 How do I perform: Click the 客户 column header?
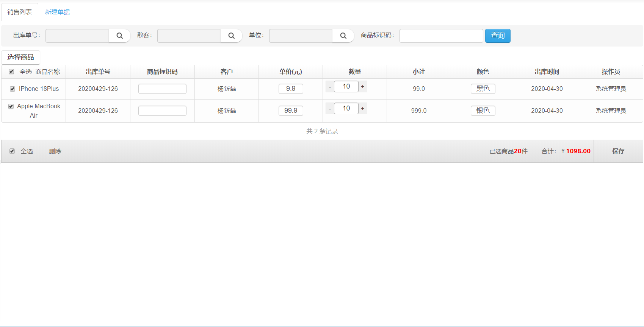click(x=227, y=72)
